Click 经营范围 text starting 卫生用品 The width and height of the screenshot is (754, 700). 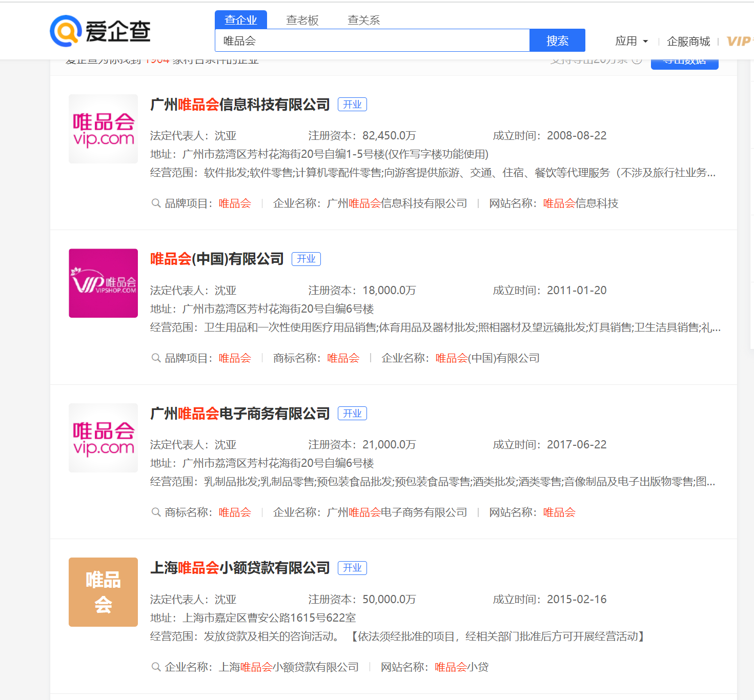point(462,327)
